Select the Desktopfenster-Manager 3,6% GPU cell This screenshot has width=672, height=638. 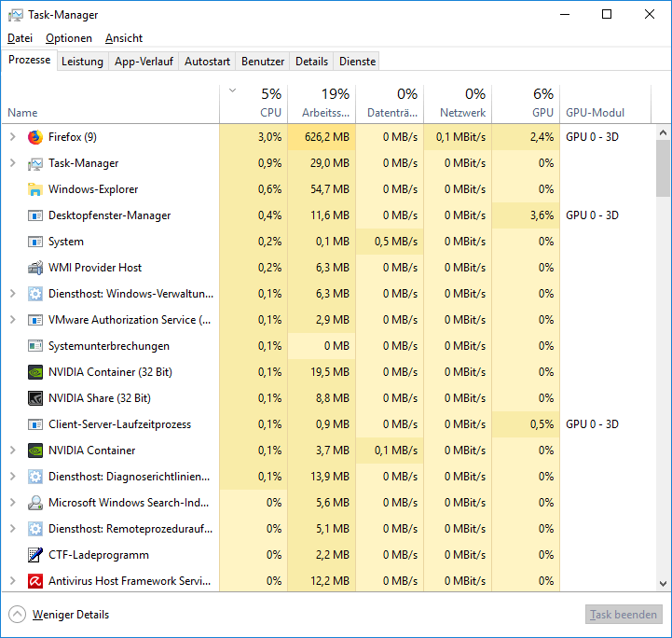(x=527, y=215)
